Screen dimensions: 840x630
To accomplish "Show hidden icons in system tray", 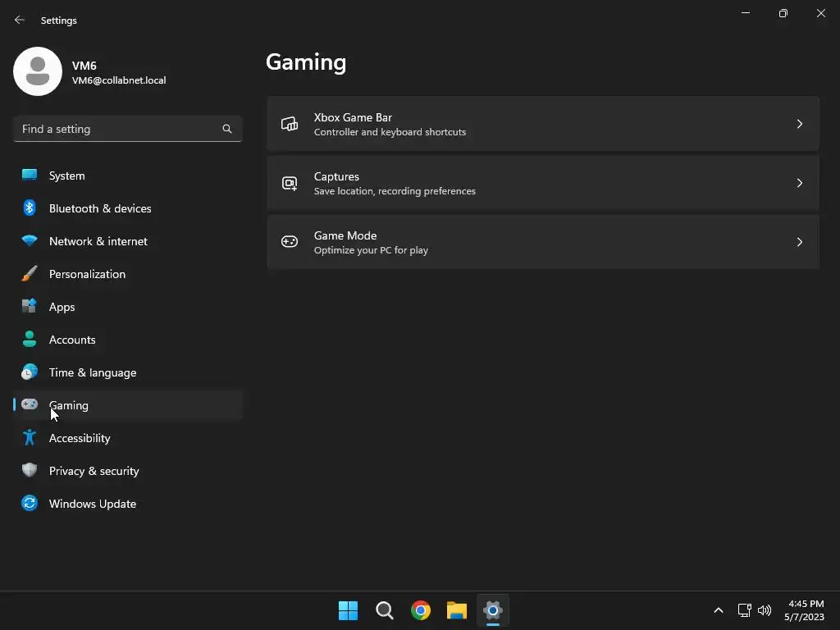I will click(719, 610).
